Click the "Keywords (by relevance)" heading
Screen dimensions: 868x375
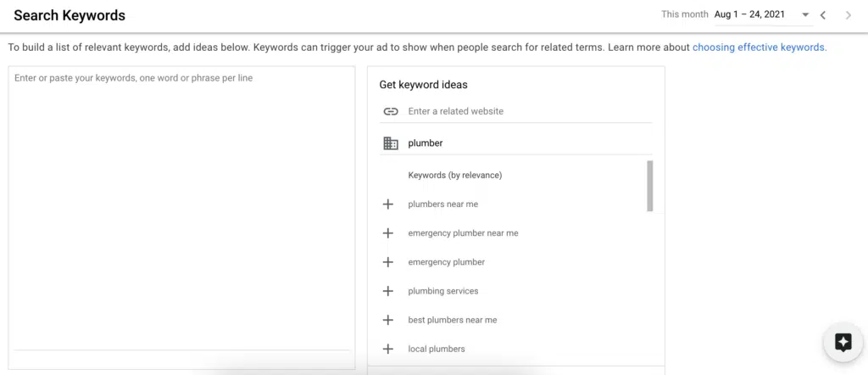click(455, 175)
